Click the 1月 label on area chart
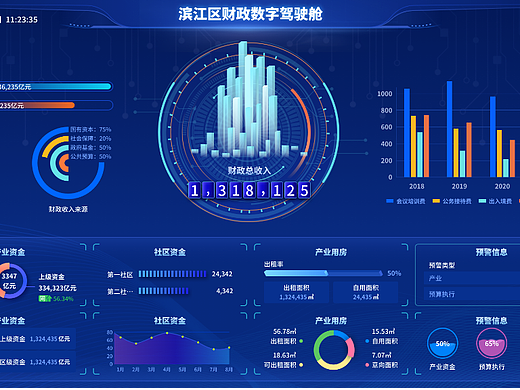520x390 pixels. coord(120,369)
